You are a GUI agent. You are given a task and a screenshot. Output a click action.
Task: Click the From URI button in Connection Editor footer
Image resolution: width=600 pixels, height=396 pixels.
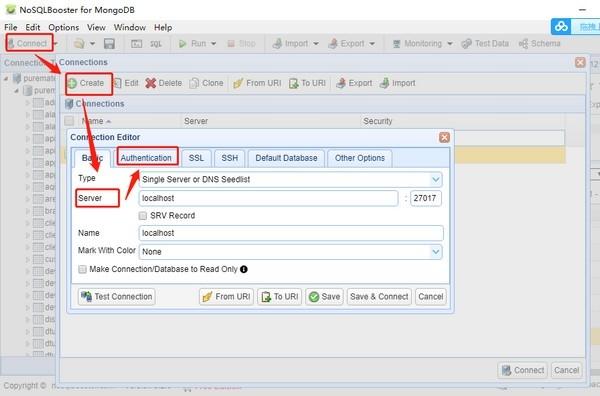tap(226, 297)
